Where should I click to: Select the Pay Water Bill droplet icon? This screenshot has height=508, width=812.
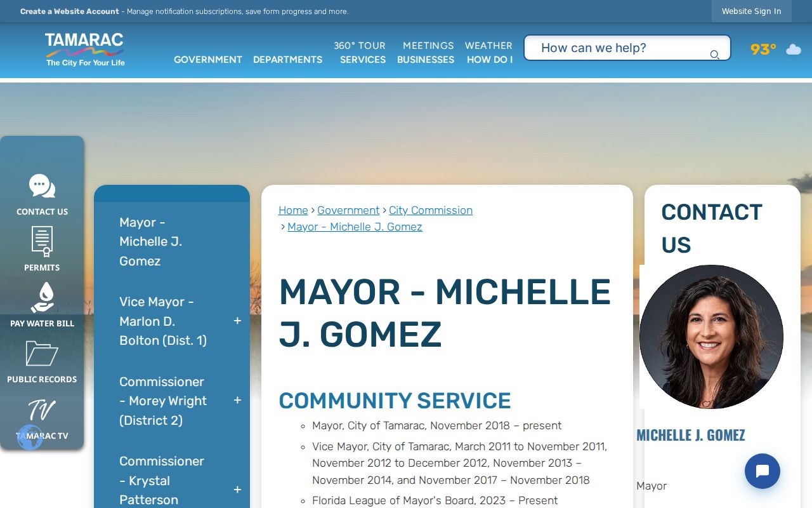42,298
